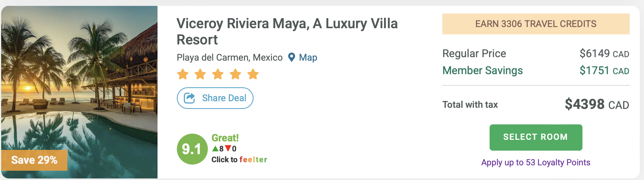Click the Great! rating label
Screen dimensions: 644x180
tap(225, 138)
